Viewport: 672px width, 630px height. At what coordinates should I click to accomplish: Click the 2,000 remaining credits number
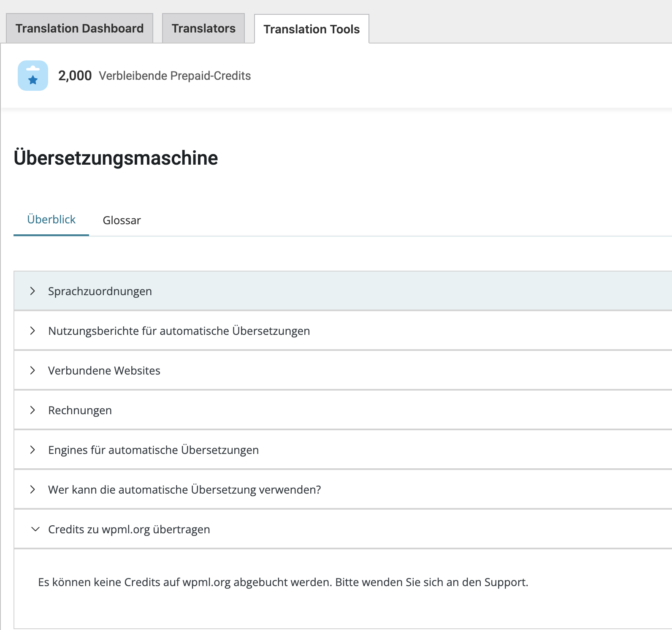75,76
